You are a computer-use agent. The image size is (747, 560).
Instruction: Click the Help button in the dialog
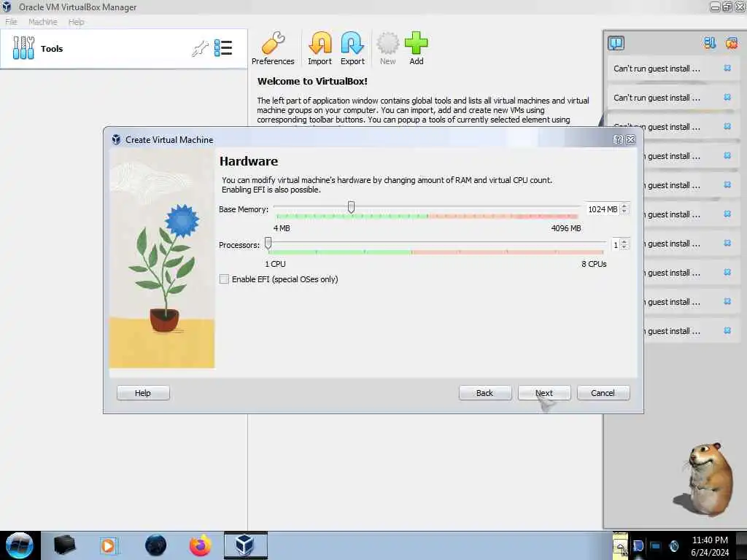pos(143,393)
